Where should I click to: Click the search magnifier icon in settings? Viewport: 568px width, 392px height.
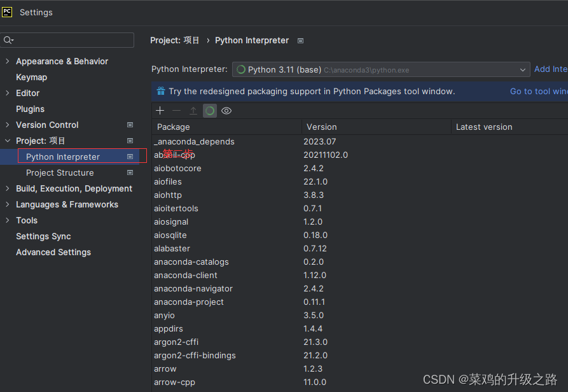pyautogui.click(x=8, y=40)
